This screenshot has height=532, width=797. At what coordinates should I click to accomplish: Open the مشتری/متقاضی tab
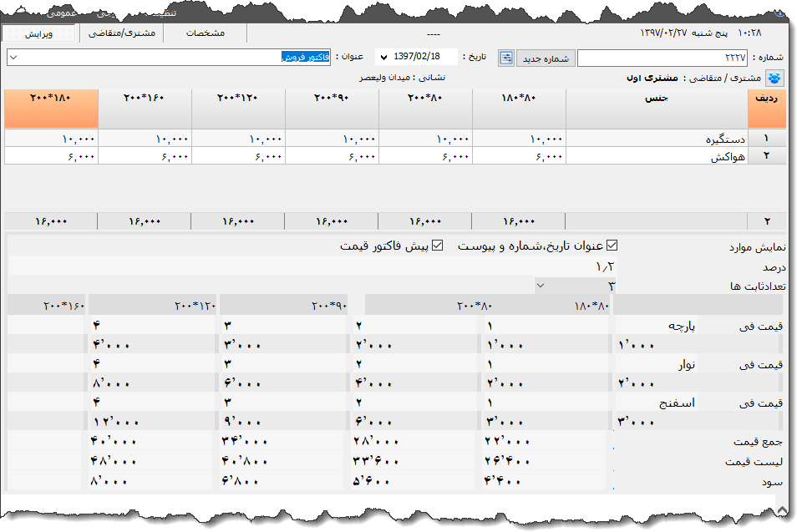pyautogui.click(x=119, y=33)
